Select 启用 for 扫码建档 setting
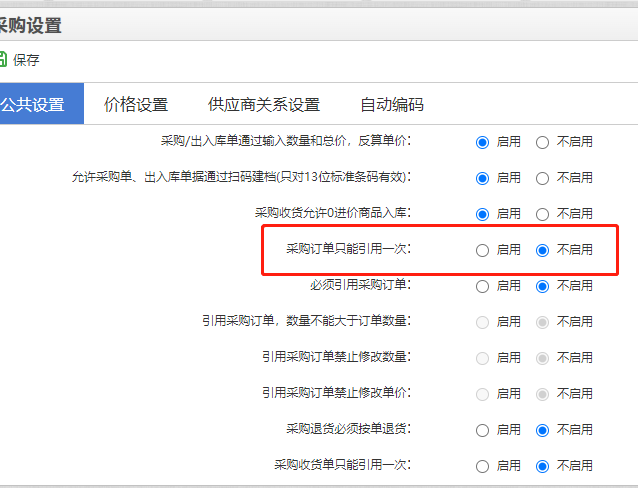The image size is (638, 488). (x=483, y=178)
